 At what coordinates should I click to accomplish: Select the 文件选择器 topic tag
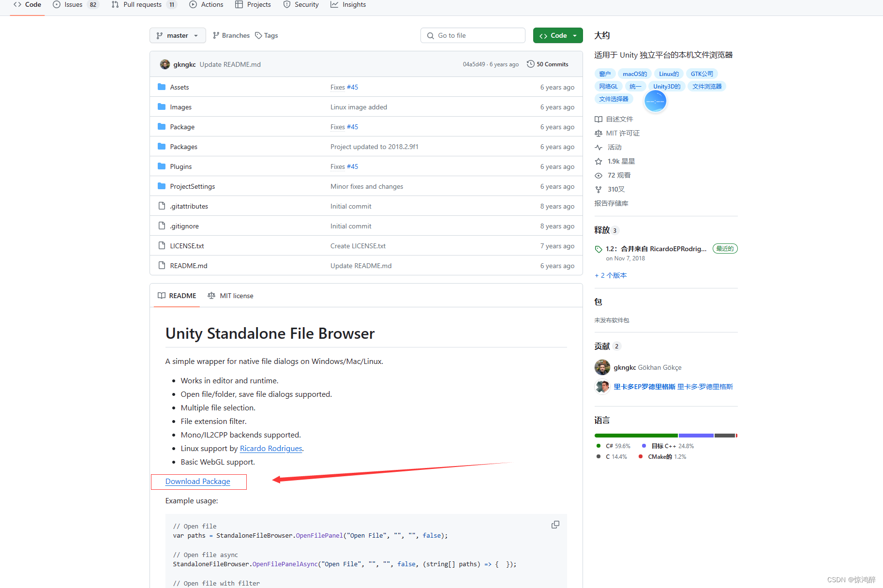tap(614, 99)
